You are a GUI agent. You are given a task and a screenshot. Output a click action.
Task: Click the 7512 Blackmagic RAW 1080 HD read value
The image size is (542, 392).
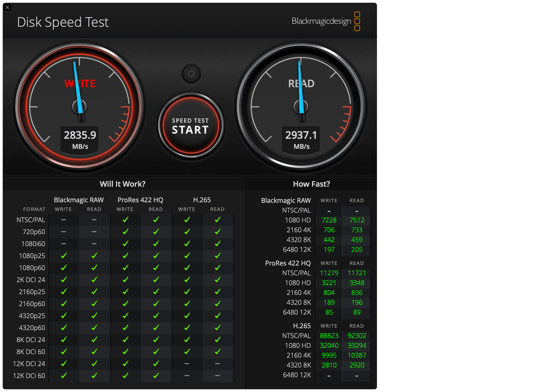click(357, 220)
